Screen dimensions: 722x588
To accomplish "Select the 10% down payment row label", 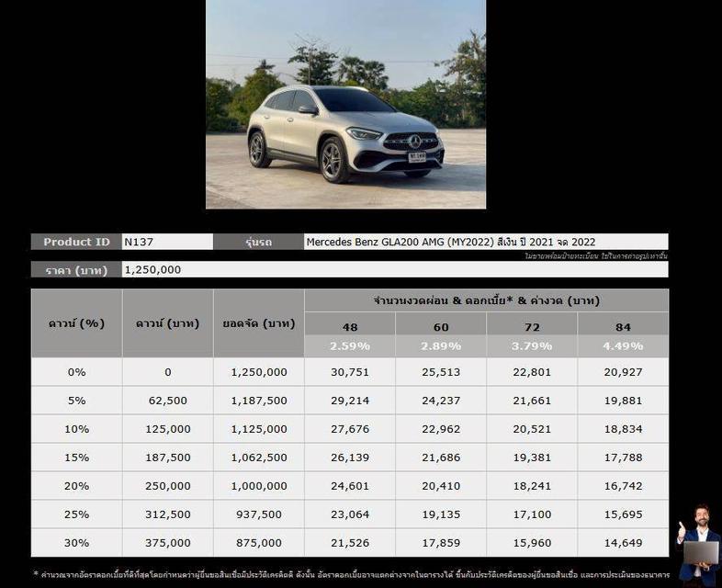I will point(76,429).
